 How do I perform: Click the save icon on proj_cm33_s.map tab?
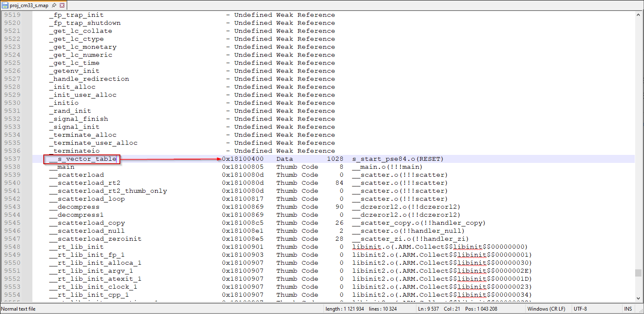[x=5, y=5]
